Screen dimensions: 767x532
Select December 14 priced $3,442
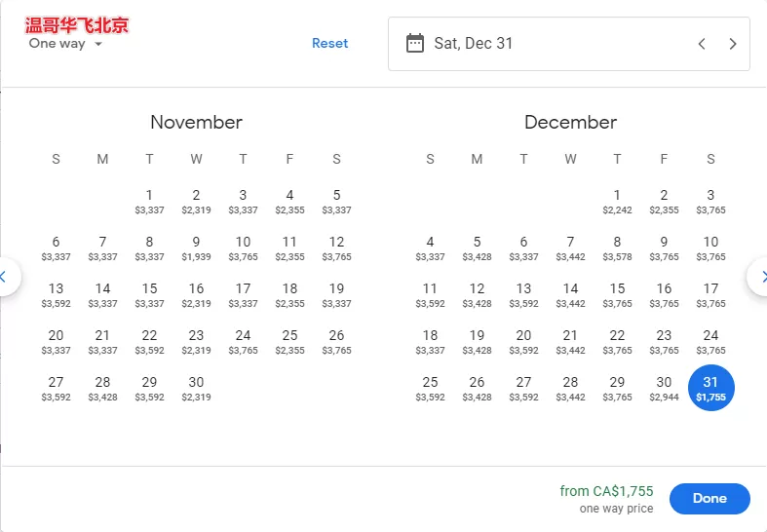point(570,295)
